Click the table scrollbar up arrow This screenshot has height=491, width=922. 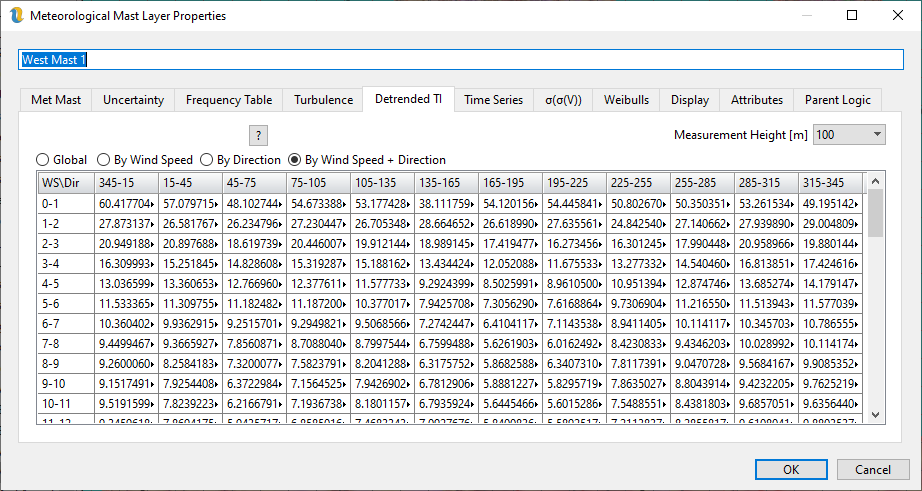coord(876,181)
